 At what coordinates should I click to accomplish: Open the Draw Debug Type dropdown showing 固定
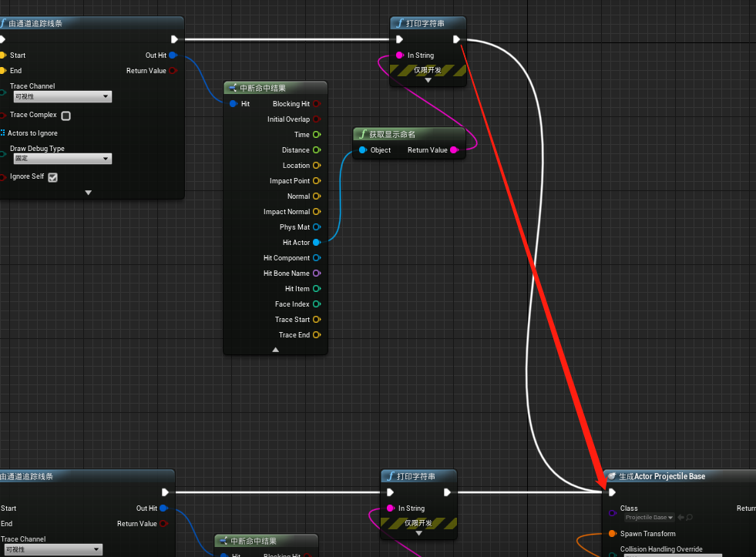62,159
